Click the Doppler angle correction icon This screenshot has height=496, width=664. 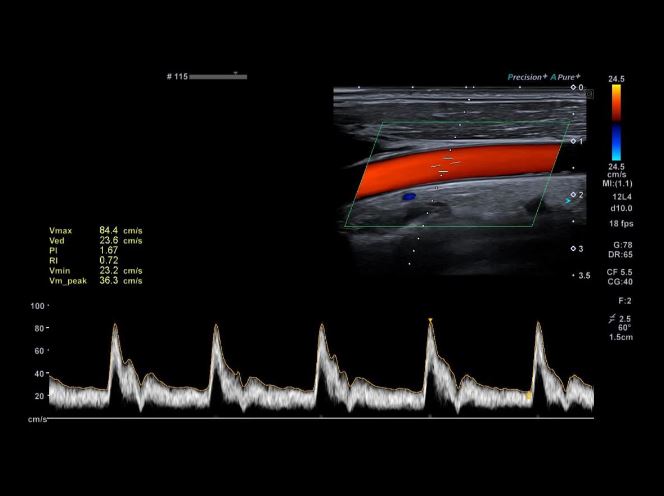(623, 317)
